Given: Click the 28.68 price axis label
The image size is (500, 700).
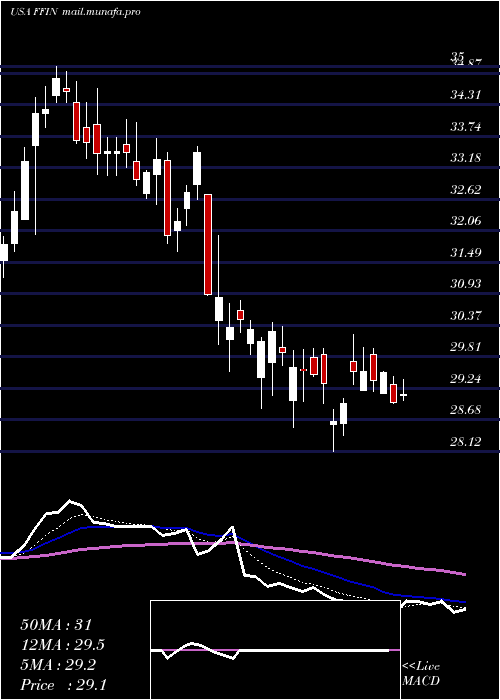Looking at the screenshot, I should [465, 409].
